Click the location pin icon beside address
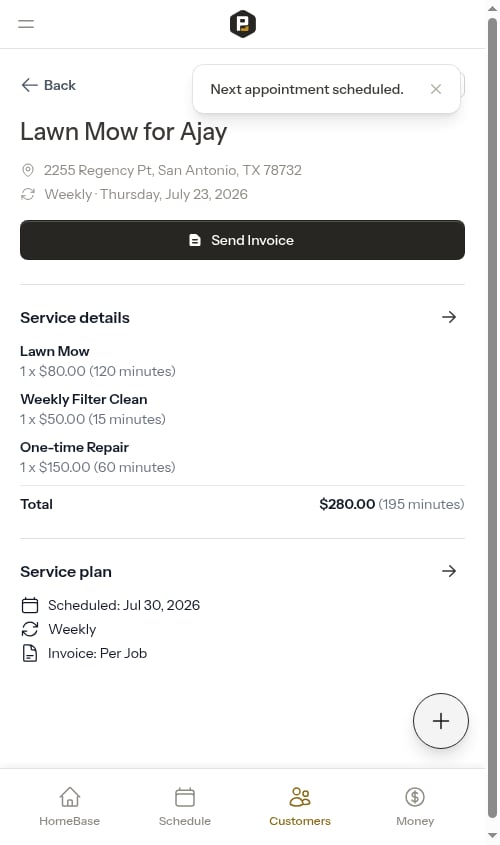Screen dimensions: 500x845 pos(27,170)
